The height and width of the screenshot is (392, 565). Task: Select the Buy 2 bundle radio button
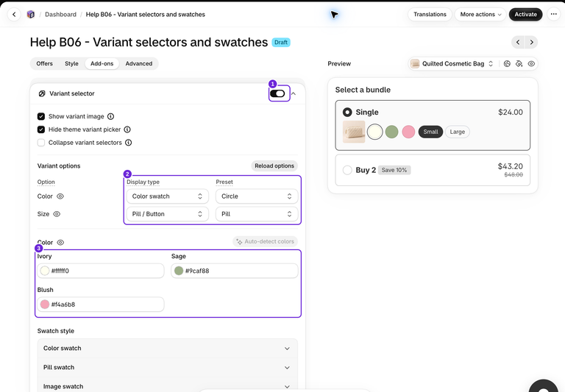(x=347, y=170)
